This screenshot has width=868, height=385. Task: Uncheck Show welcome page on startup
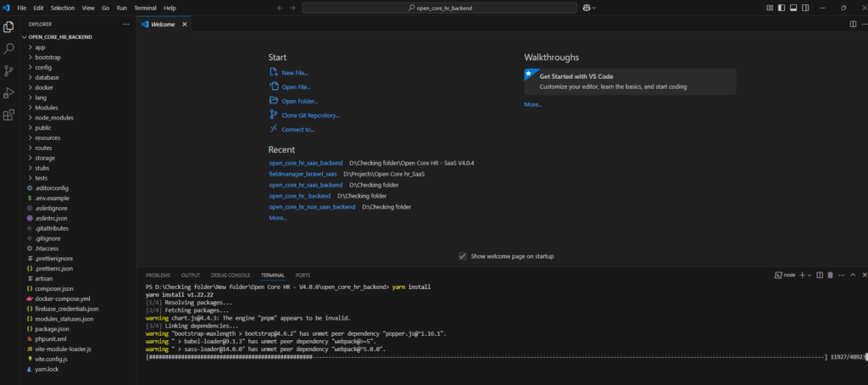(x=462, y=256)
